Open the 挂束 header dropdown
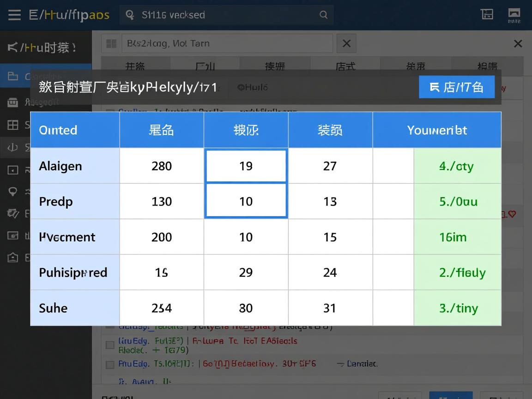532x399 pixels. coord(417,66)
